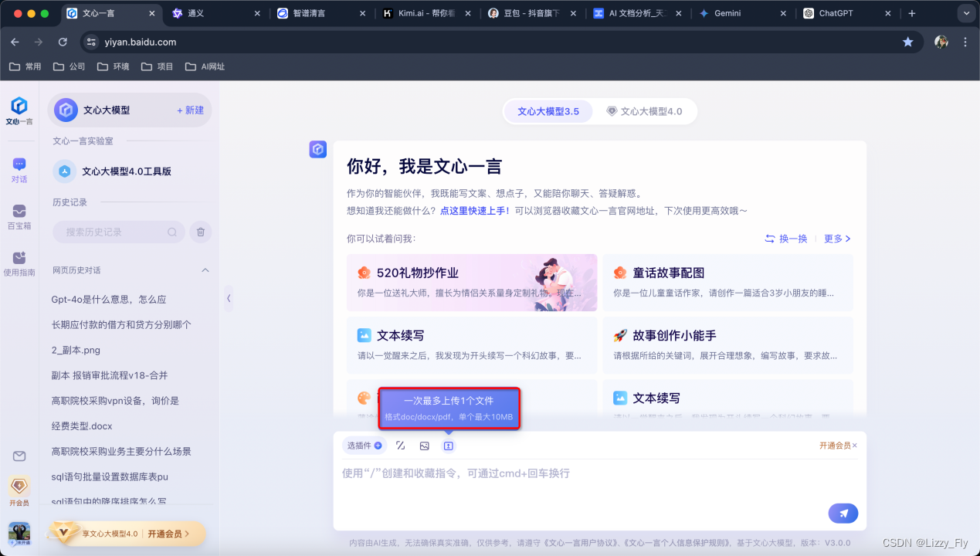Close the 开通会员 prompt with x
Image resolution: width=980 pixels, height=556 pixels.
pos(855,446)
